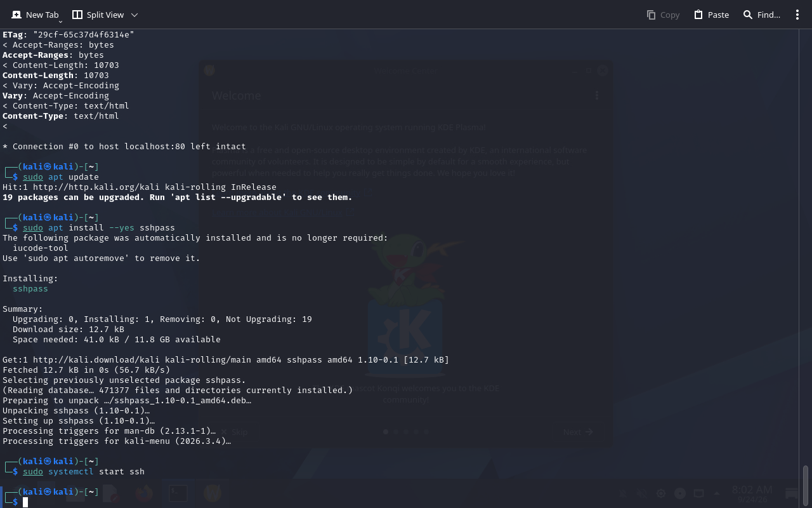Expand the New Tab profile dropdown arrow
The height and width of the screenshot is (508, 812).
pos(60,21)
